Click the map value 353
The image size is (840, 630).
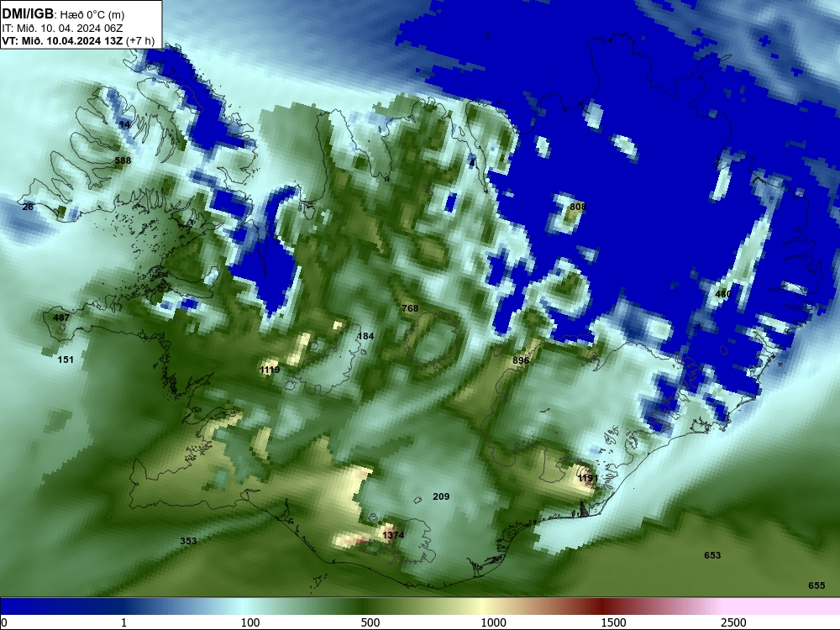point(188,541)
